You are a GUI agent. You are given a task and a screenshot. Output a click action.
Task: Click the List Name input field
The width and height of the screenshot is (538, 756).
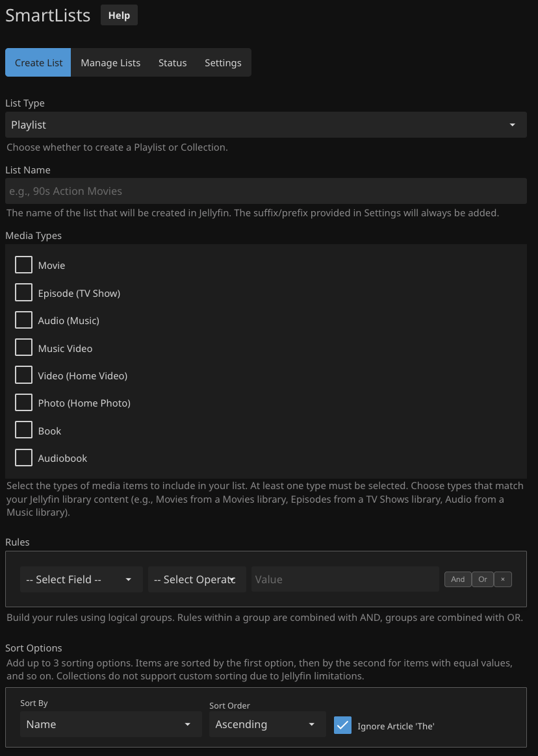(x=266, y=191)
